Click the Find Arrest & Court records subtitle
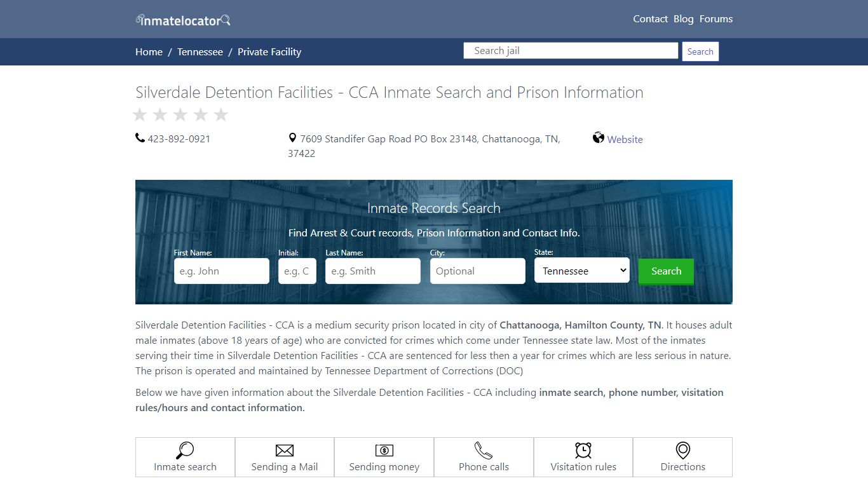Screen dimensions: 868x488 tap(434, 233)
